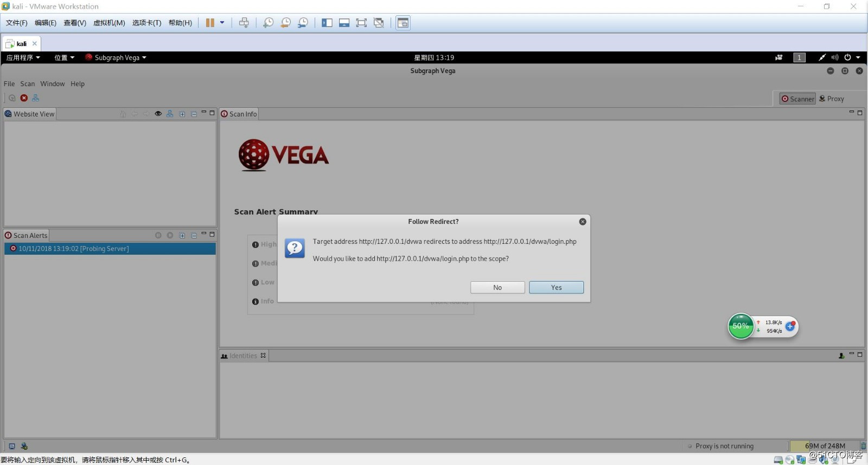Select the Scan Info tab

(239, 114)
